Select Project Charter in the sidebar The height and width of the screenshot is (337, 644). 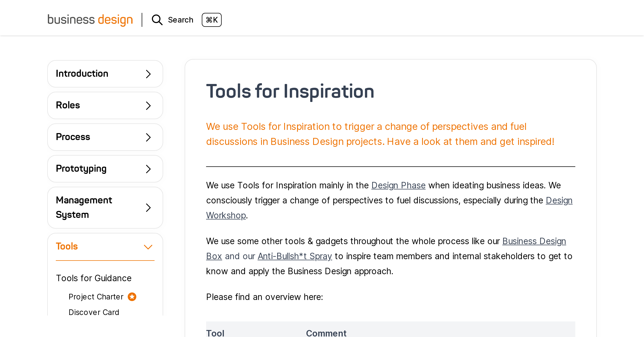(x=96, y=297)
